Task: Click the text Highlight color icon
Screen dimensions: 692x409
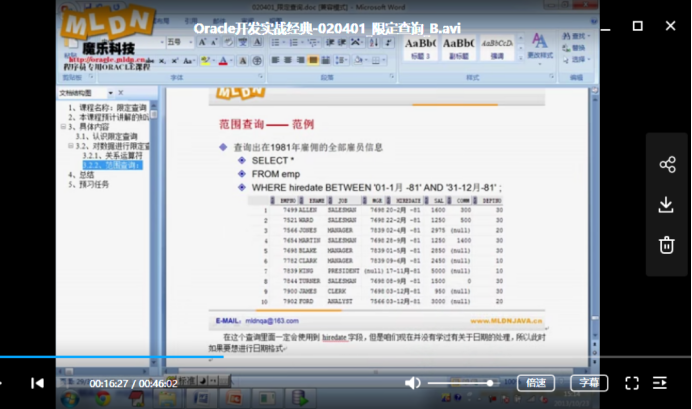Action: (x=206, y=60)
